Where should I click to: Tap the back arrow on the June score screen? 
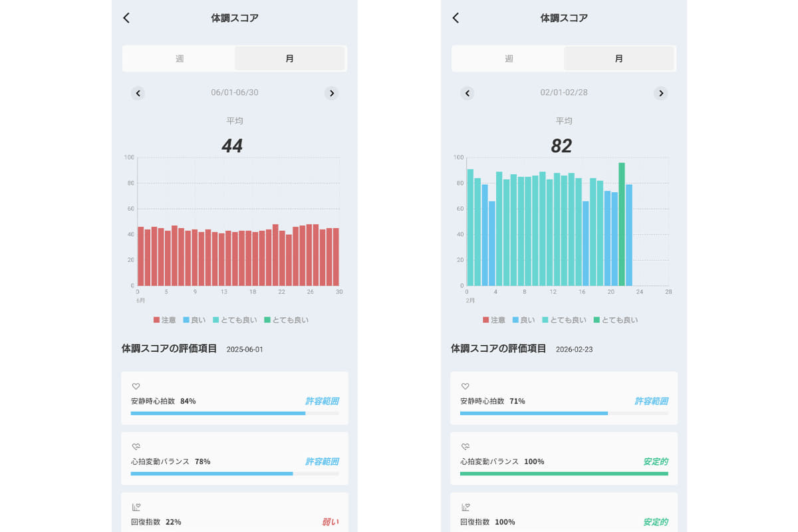[126, 18]
